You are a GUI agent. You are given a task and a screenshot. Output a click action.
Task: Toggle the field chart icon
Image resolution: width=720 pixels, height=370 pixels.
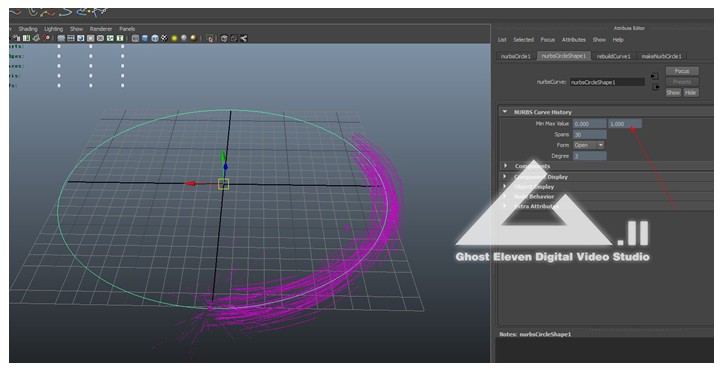coord(101,38)
